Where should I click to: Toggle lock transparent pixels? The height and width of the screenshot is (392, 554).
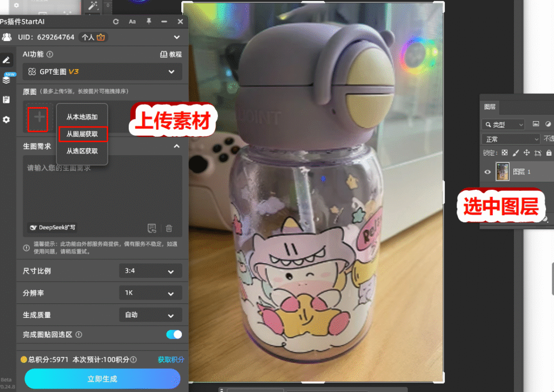(x=505, y=153)
